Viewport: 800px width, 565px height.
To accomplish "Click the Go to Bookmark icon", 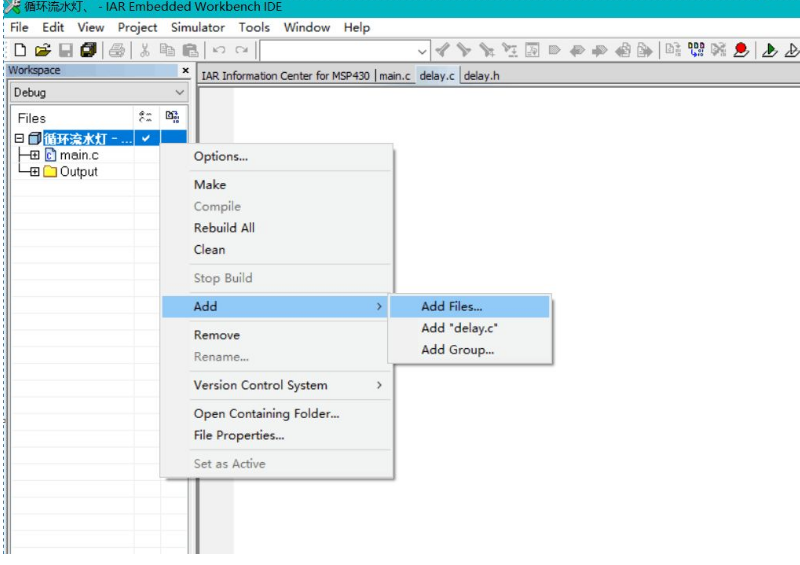I will [555, 50].
